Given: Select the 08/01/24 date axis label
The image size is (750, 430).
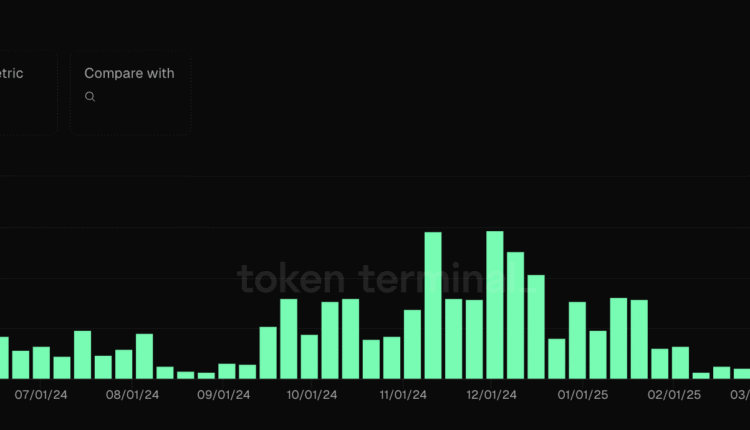Looking at the screenshot, I should 133,395.
